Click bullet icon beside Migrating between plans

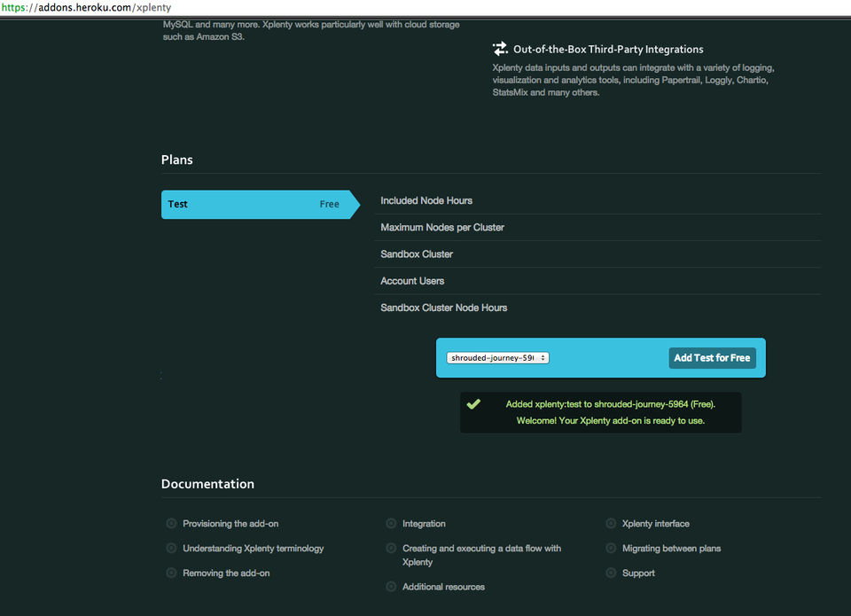pyautogui.click(x=611, y=548)
